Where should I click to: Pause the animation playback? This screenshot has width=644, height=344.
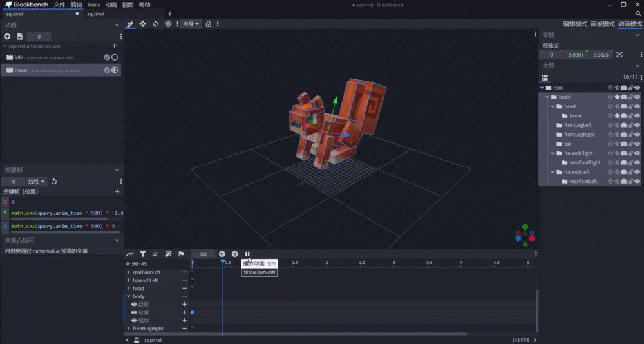point(247,254)
